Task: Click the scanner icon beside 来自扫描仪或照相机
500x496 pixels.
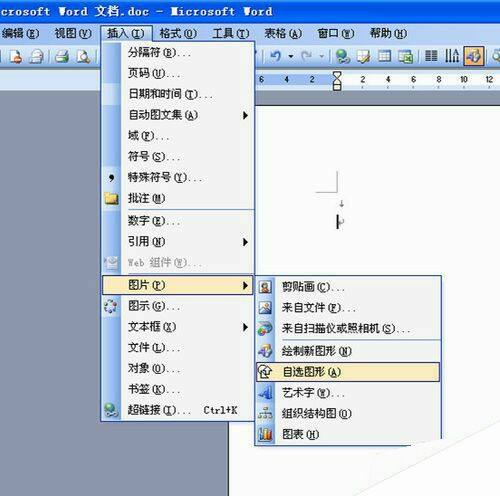Action: (265, 329)
